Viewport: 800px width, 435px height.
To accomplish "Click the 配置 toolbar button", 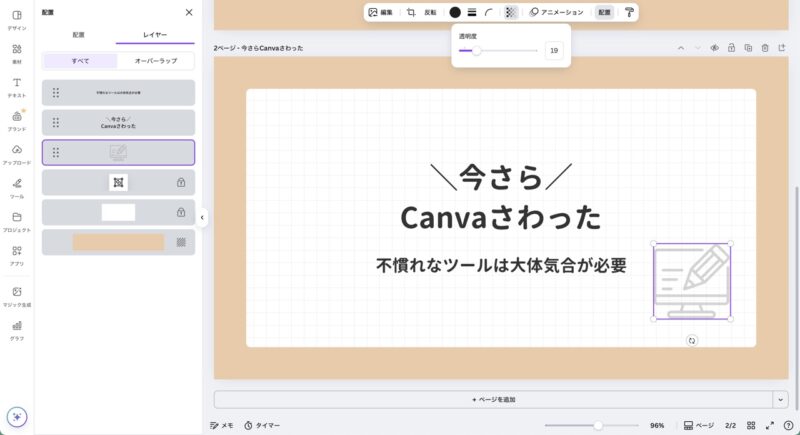I will pyautogui.click(x=605, y=12).
